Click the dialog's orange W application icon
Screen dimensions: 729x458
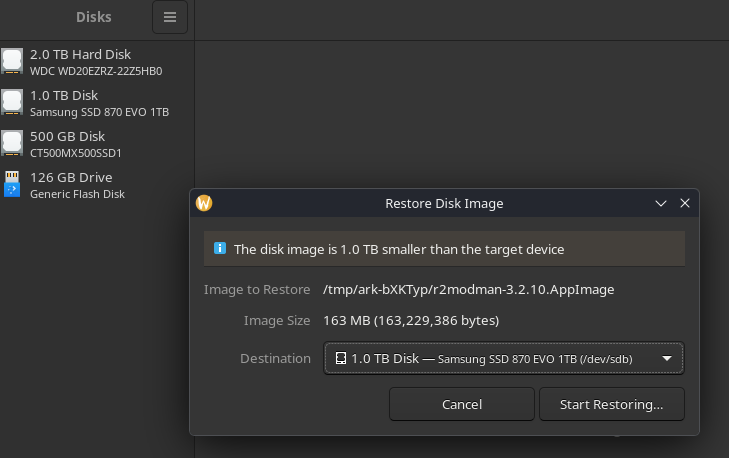click(204, 203)
